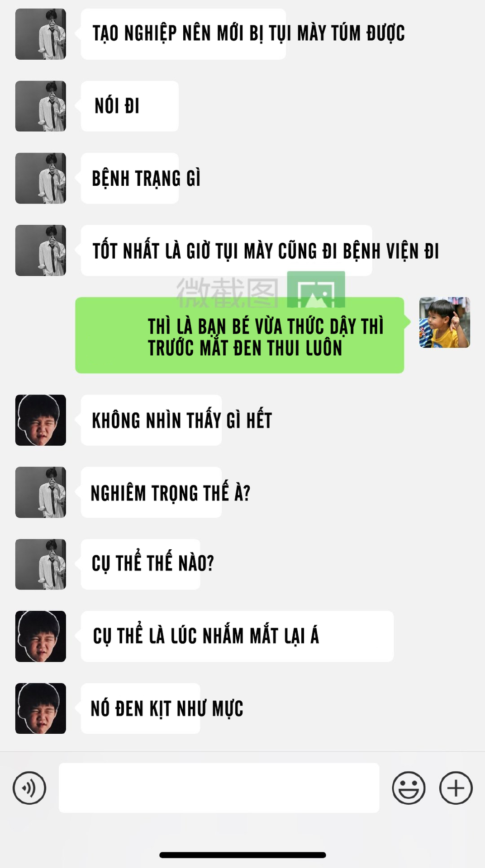Tap avatar beside "CỤ THỂ LÀ LÚC NHẮM MẮT"
The image size is (485, 868).
point(41,636)
